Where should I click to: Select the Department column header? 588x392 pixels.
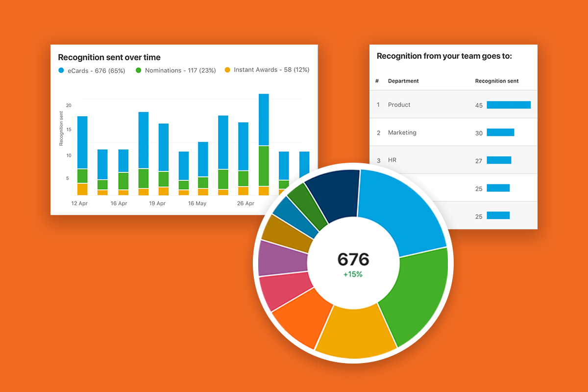[x=403, y=81]
